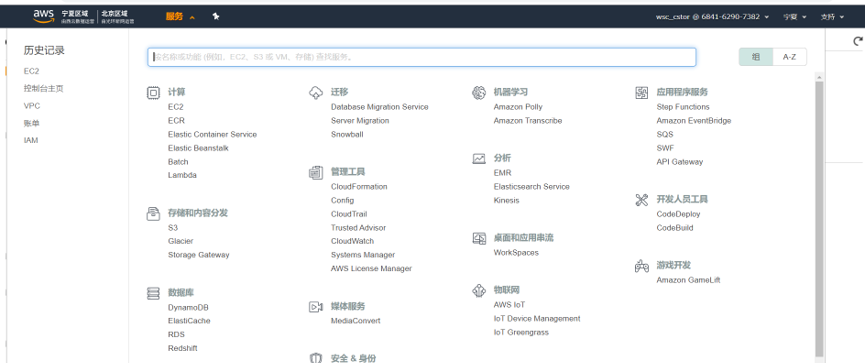This screenshot has width=865, height=363.
Task: Click the AWS logo
Action: coord(43,17)
